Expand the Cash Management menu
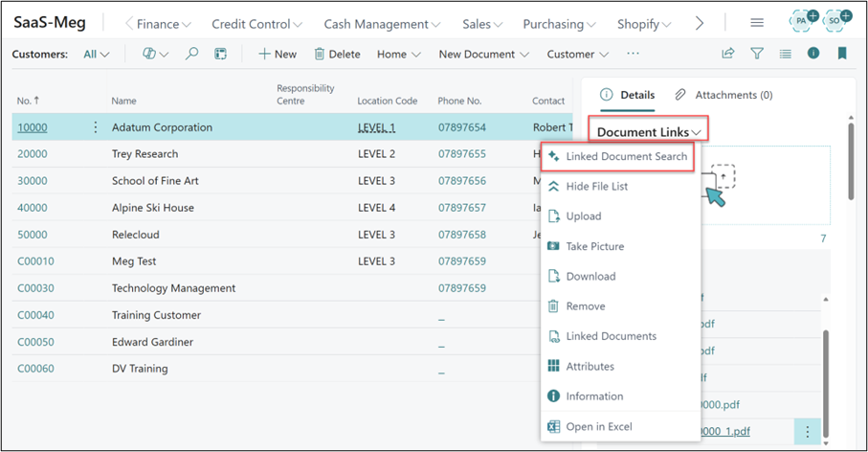 point(382,24)
